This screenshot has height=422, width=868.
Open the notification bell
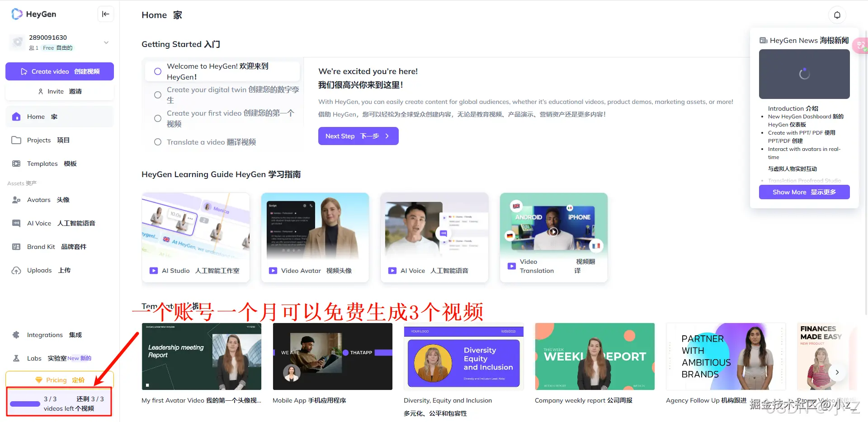[837, 14]
